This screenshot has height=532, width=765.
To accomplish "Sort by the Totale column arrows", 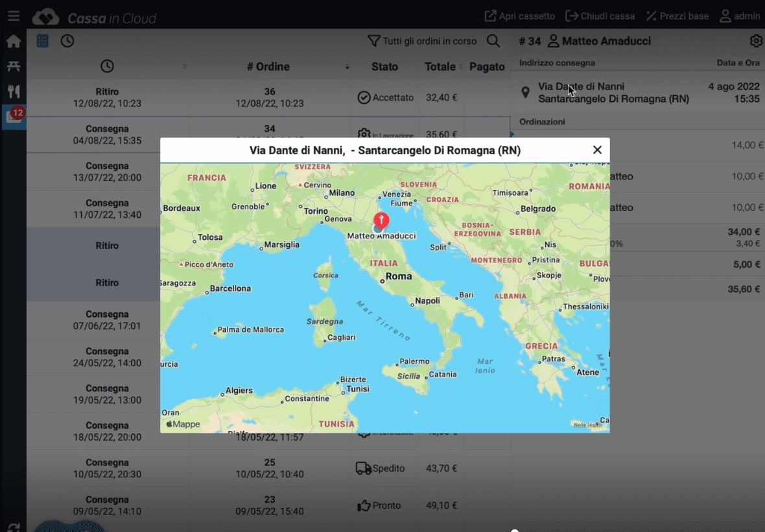I will pyautogui.click(x=460, y=66).
